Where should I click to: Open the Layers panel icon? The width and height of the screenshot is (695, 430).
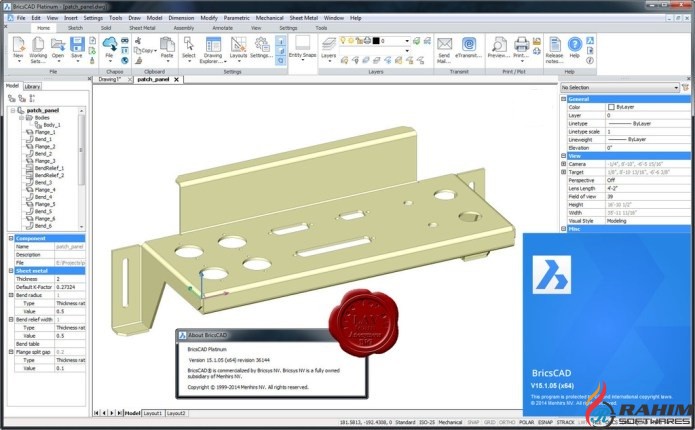(x=328, y=45)
